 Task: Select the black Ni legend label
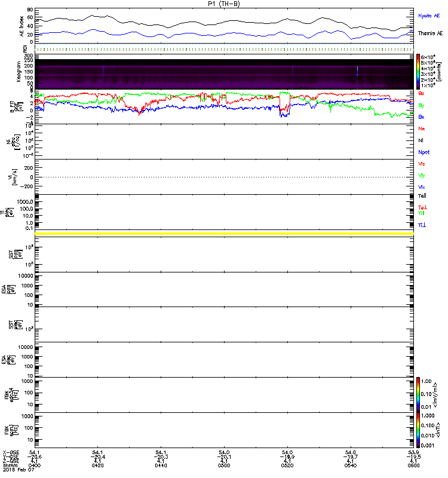(x=421, y=140)
